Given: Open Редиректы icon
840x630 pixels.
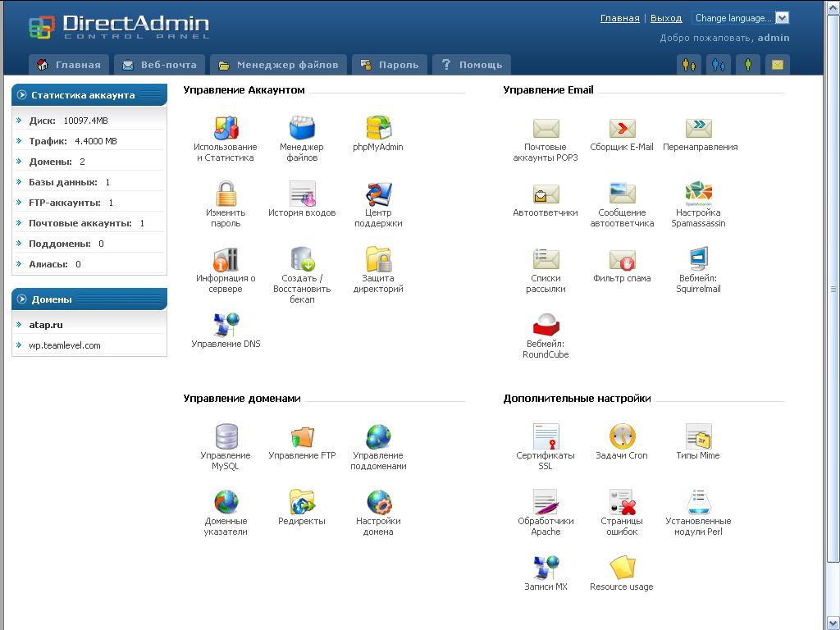Looking at the screenshot, I should coord(302,502).
